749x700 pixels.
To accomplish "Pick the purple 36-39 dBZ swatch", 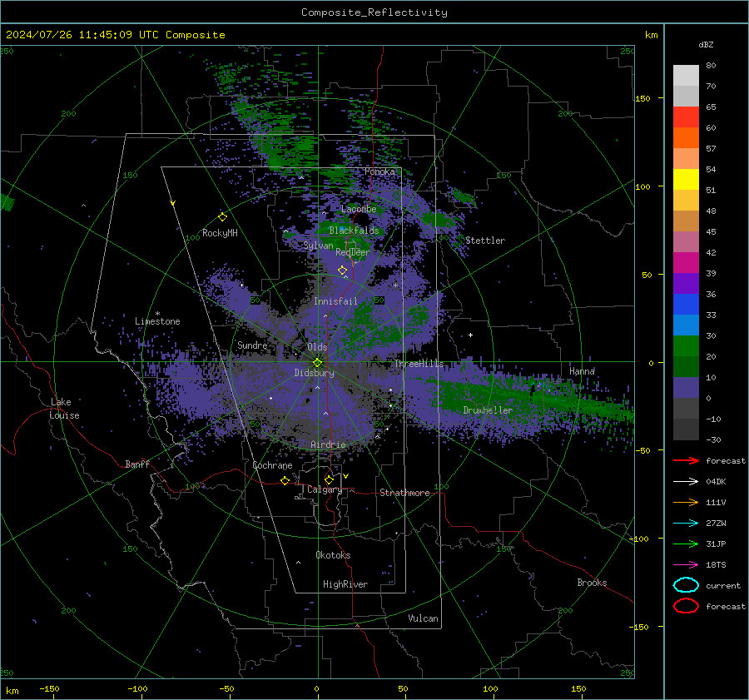I will (686, 284).
